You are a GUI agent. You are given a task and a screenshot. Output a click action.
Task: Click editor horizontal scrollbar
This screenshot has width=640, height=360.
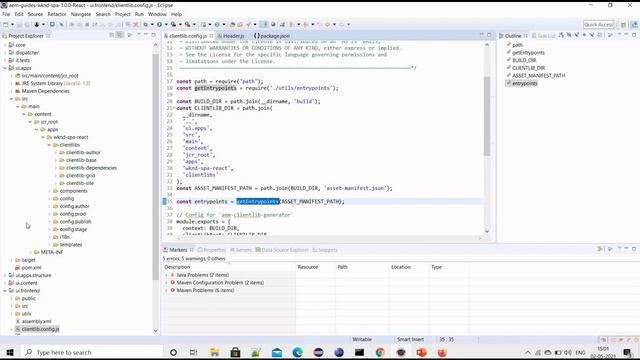coord(329,238)
